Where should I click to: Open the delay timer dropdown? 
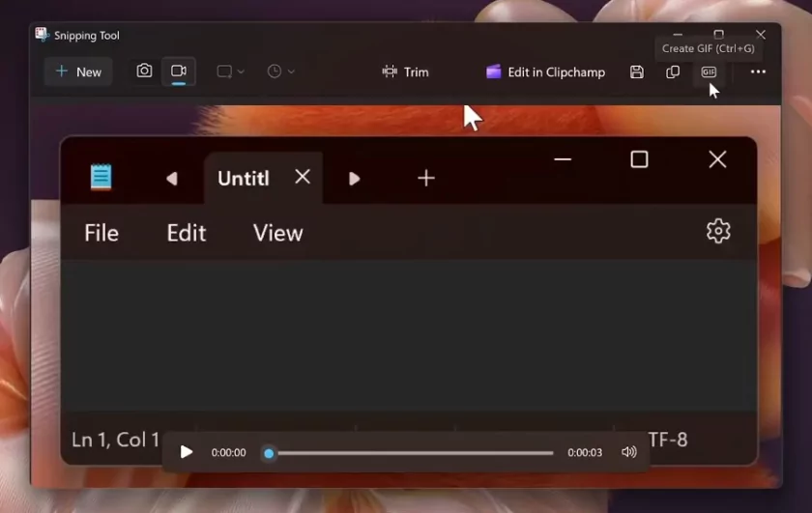pos(280,71)
